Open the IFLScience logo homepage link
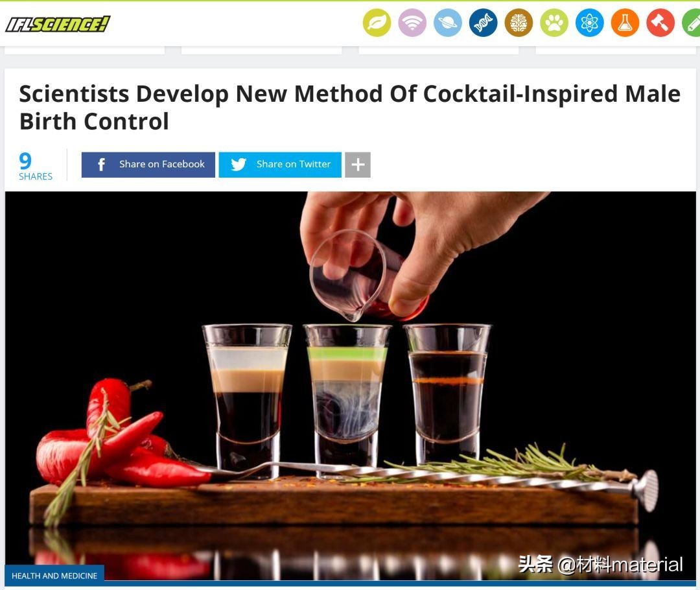The height and width of the screenshot is (590, 700). (58, 24)
